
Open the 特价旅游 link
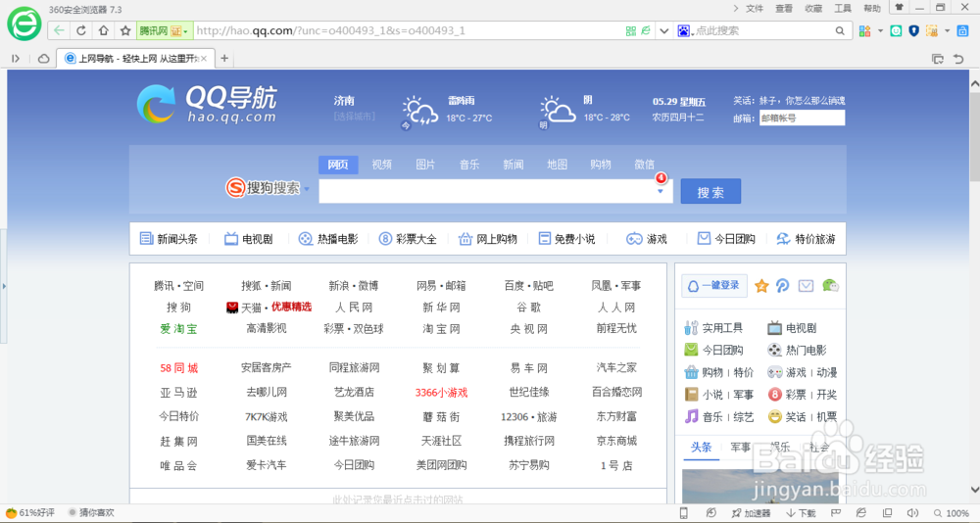(x=806, y=239)
